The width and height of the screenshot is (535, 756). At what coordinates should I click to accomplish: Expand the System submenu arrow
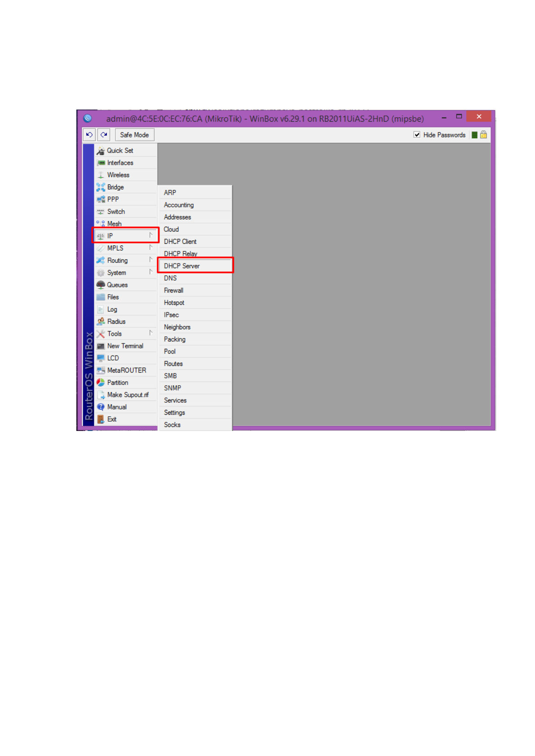coord(151,272)
